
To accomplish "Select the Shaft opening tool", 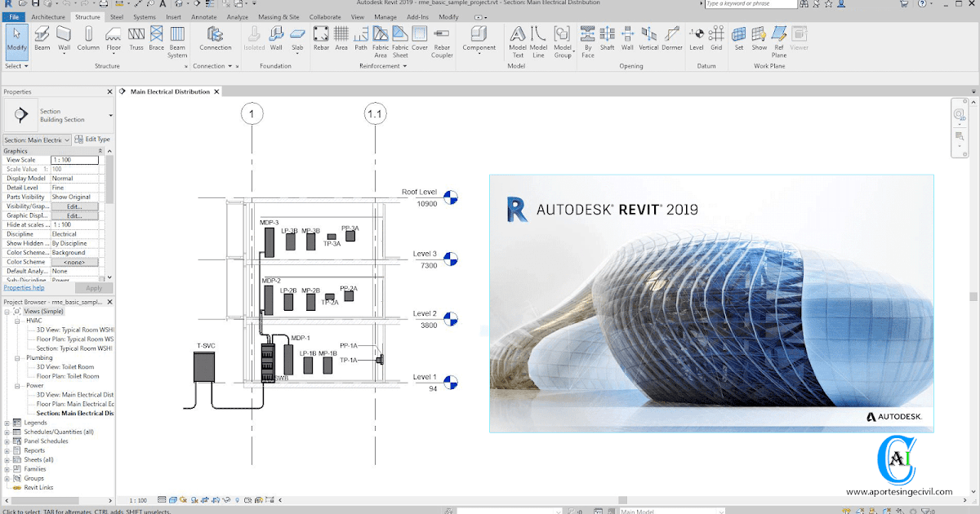I will [x=608, y=39].
